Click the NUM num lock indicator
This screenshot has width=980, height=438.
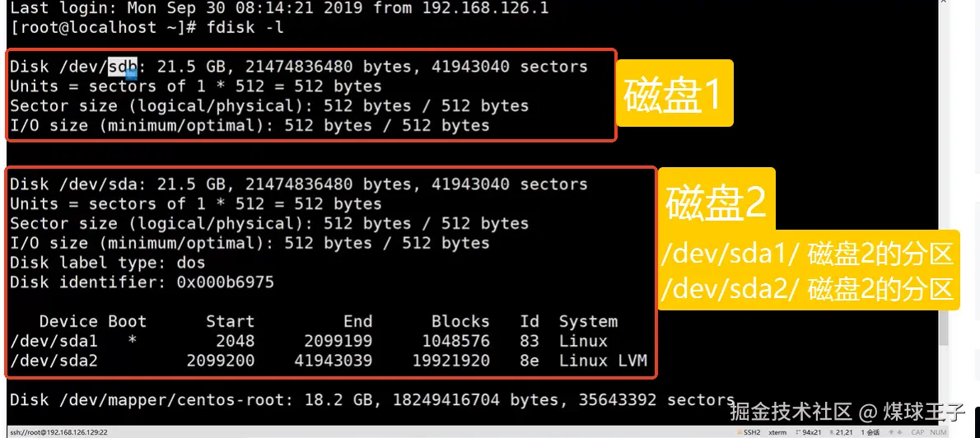[938, 432]
